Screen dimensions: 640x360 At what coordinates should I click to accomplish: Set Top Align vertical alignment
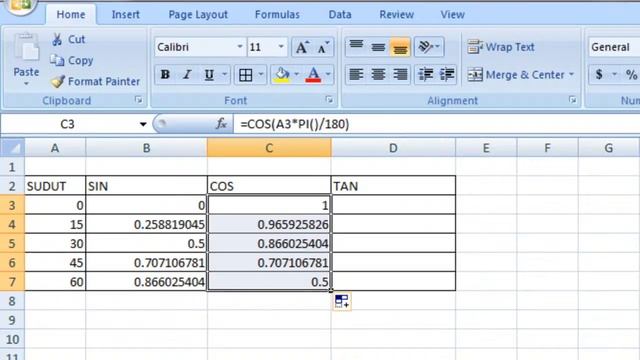[x=356, y=47]
